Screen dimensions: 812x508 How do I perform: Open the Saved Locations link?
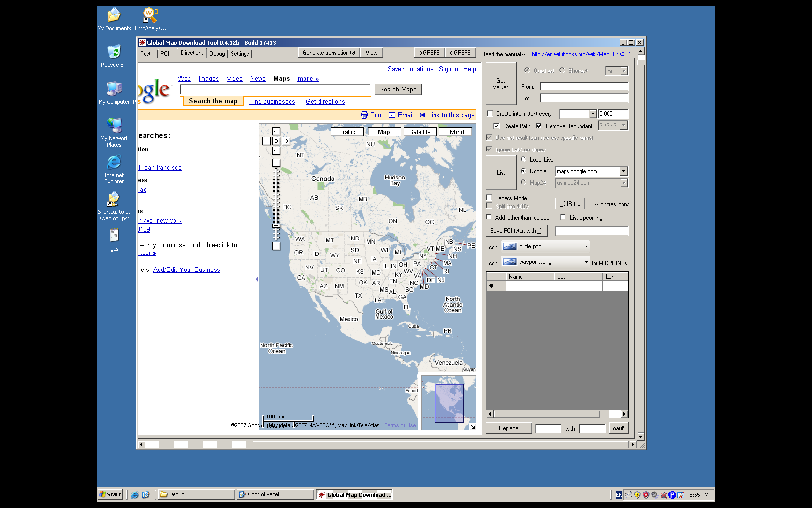[410, 69]
